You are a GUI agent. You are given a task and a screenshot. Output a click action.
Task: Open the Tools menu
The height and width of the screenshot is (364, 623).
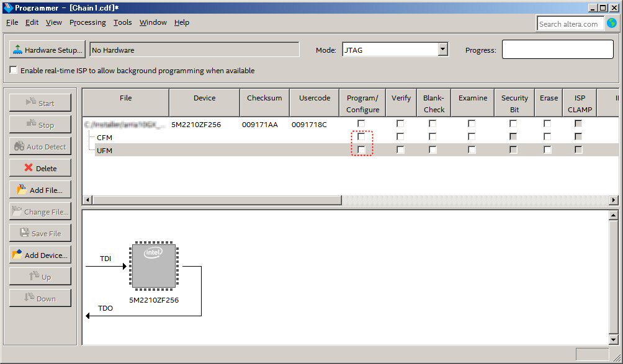(x=122, y=22)
